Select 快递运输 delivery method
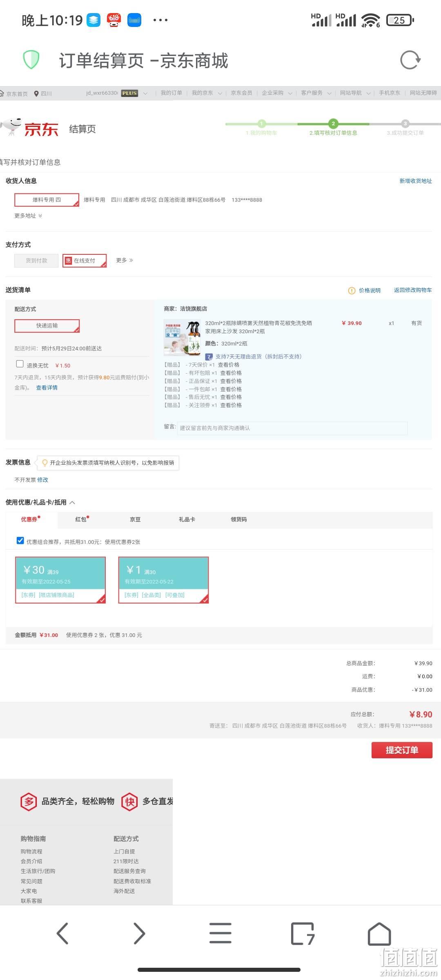Viewport: 441px width, 980px height. click(47, 326)
